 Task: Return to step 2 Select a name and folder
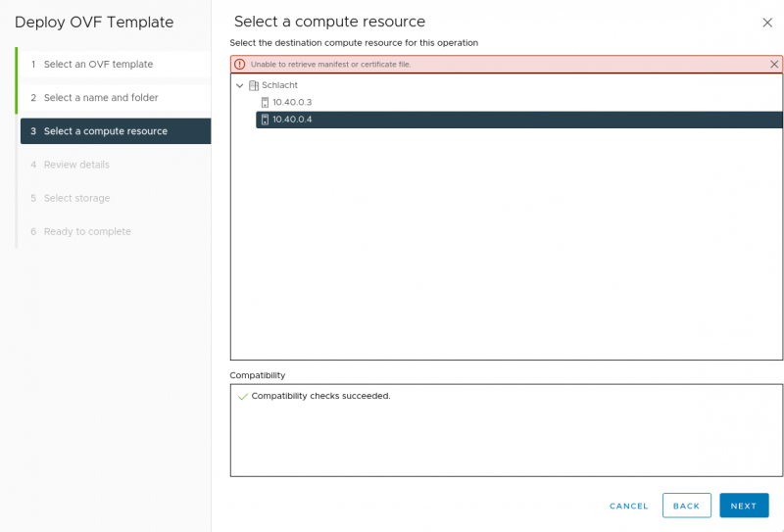[x=100, y=98]
